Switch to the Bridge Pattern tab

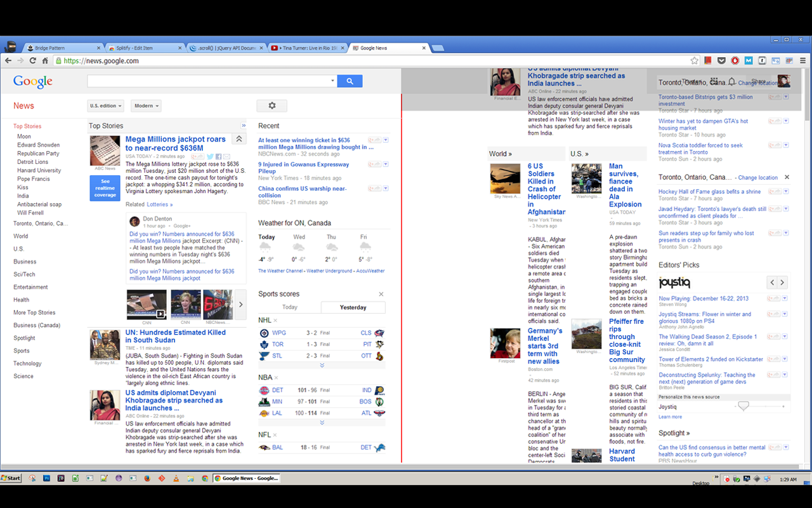tap(62, 48)
